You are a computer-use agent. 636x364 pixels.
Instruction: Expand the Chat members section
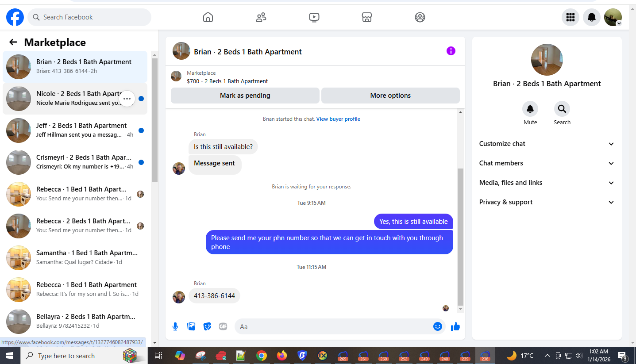coord(547,163)
